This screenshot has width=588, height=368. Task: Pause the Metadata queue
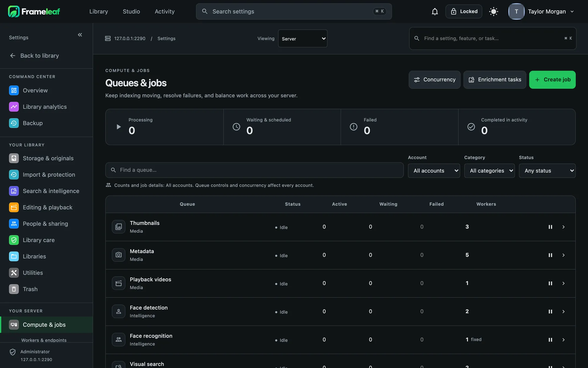(550, 255)
